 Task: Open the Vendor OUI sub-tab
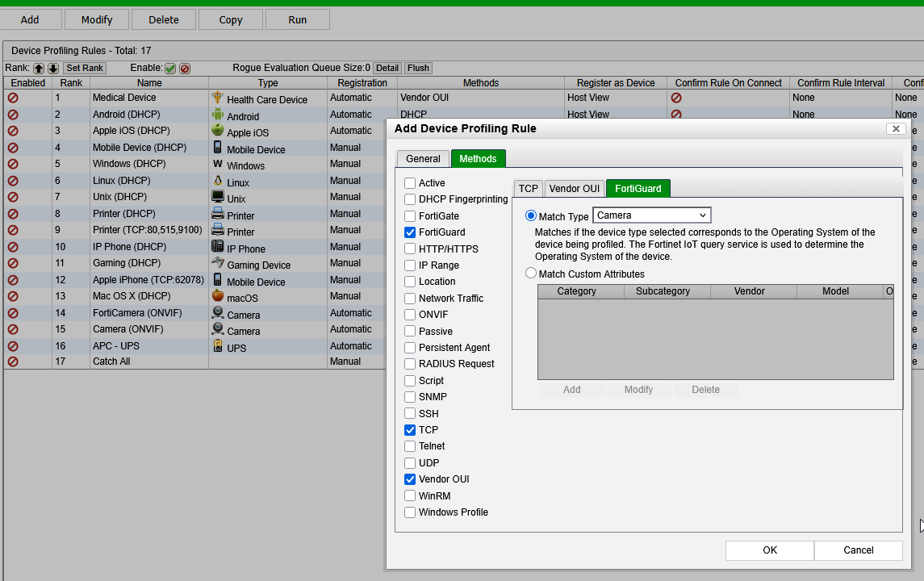click(574, 189)
